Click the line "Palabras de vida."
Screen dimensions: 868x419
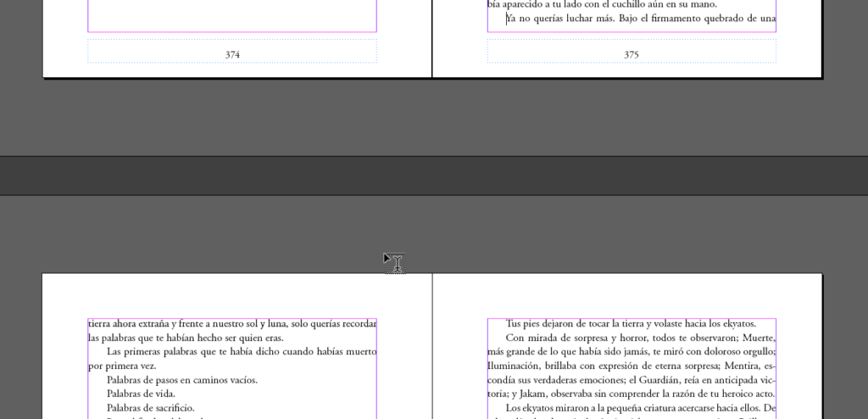(x=141, y=394)
